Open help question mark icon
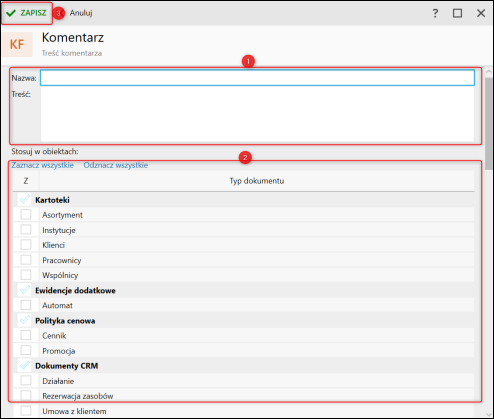 pyautogui.click(x=435, y=13)
